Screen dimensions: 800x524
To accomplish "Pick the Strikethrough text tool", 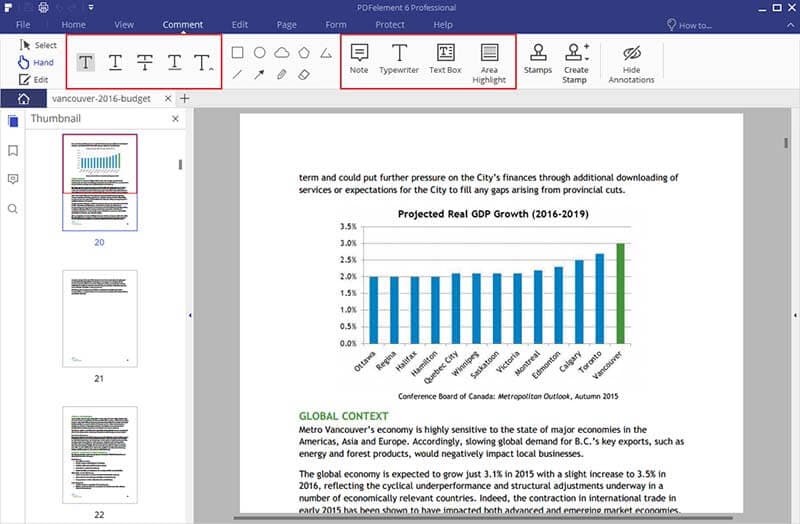I will (x=145, y=62).
